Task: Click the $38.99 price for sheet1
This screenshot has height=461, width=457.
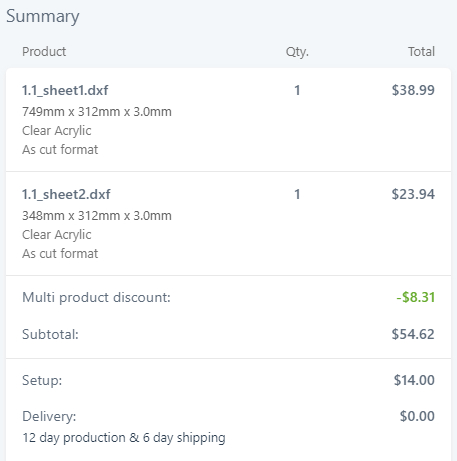Action: tap(413, 90)
